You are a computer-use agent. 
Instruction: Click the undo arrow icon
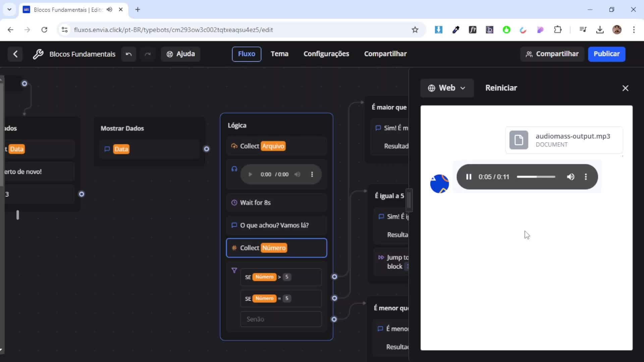click(x=128, y=54)
